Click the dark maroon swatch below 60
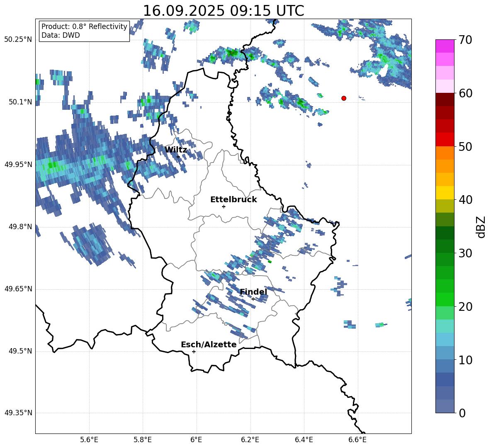491x448 pixels. pos(445,99)
